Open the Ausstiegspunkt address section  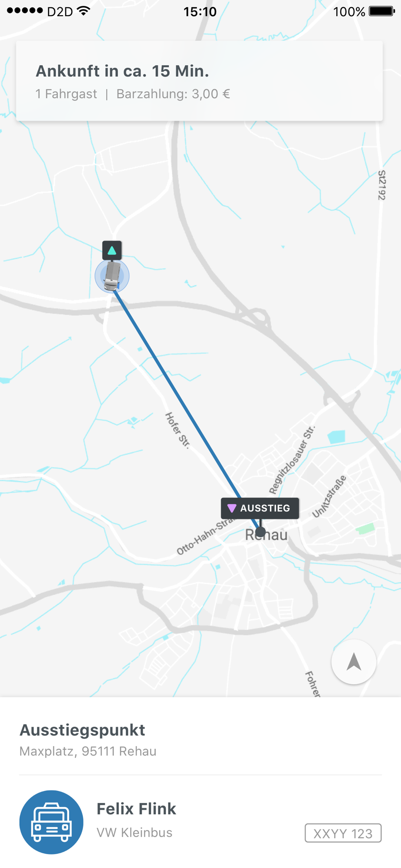coord(200,740)
